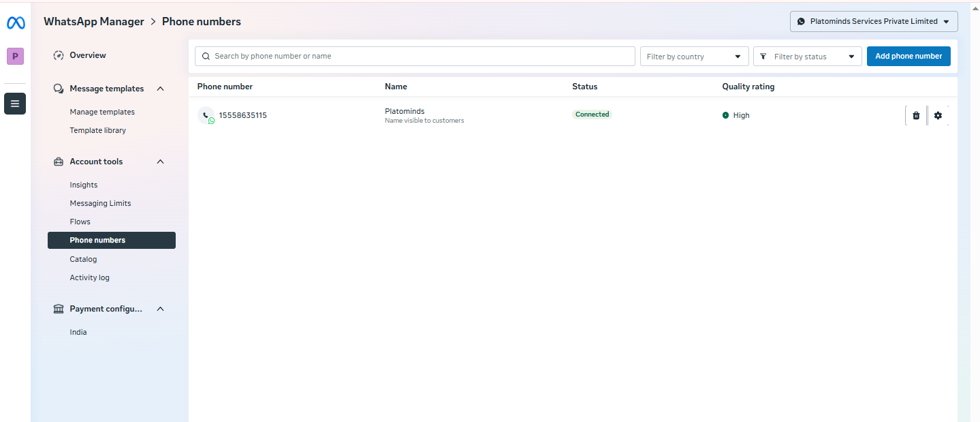Click the Overview gauge icon
This screenshot has height=422, width=980.
[x=59, y=55]
